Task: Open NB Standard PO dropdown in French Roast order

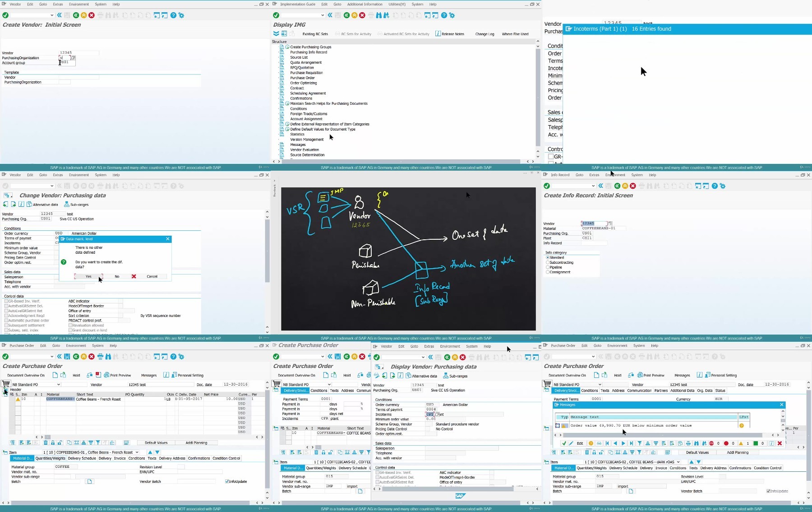Action: click(x=58, y=385)
